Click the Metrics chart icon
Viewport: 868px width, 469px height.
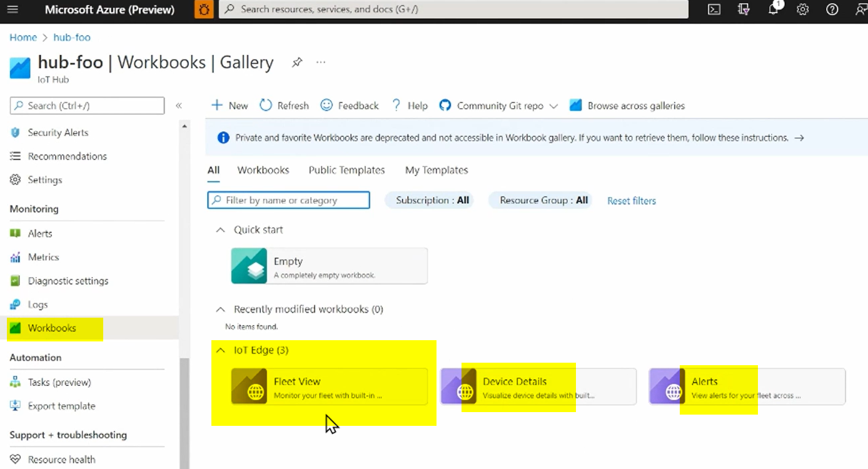[16, 257]
